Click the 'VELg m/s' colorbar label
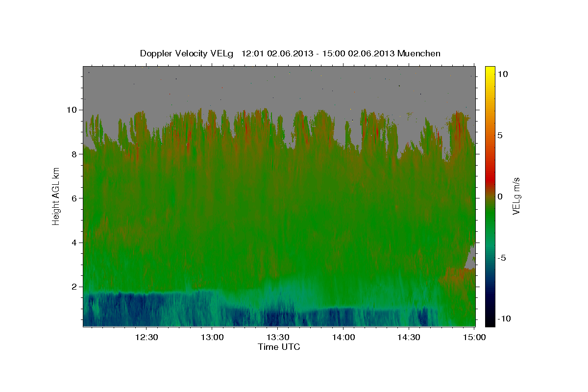Screen dimensions: 588x392 [516, 196]
